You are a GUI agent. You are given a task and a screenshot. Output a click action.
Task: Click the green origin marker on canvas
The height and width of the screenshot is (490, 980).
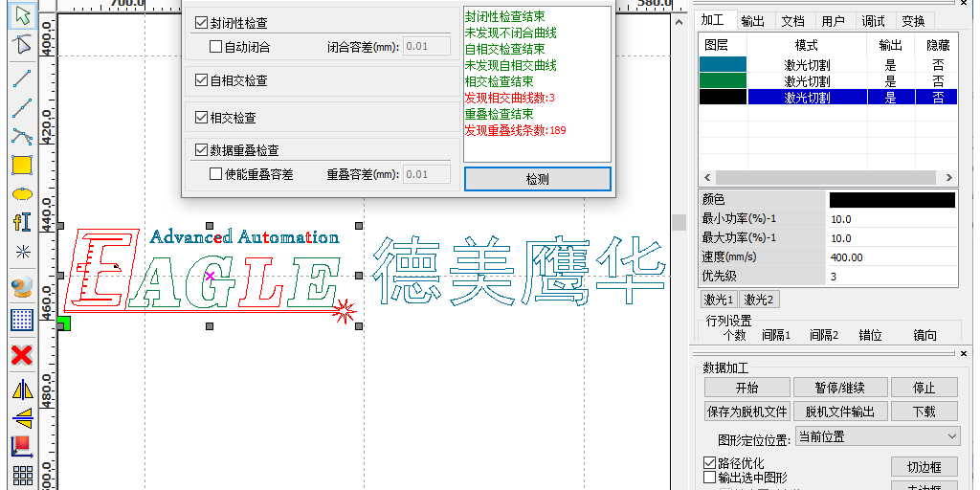pyautogui.click(x=64, y=323)
